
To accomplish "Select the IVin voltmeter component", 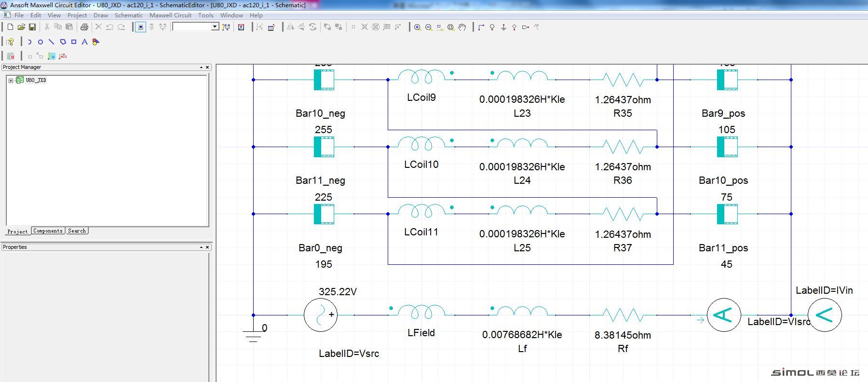I will point(825,315).
